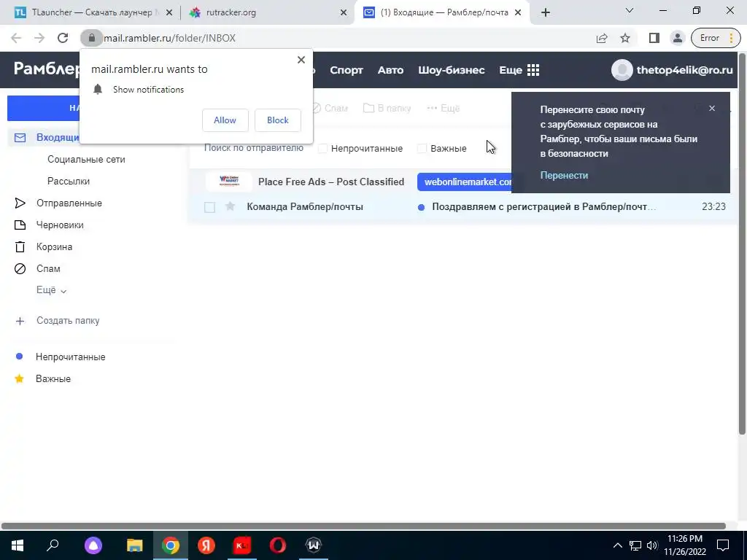Block notifications from mail.rambler.ru
This screenshot has height=560, width=747.
pos(278,120)
